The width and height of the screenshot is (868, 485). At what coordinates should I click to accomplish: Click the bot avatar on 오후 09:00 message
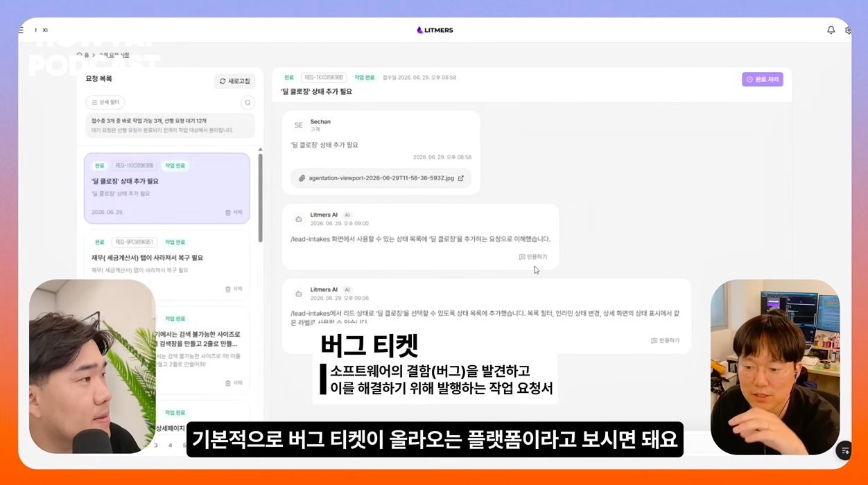[x=298, y=219]
